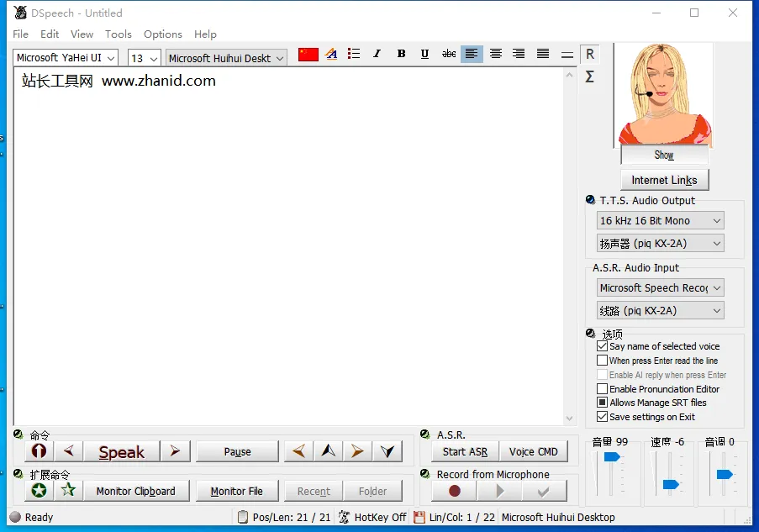Align text right
This screenshot has height=532, width=759.
click(x=519, y=54)
